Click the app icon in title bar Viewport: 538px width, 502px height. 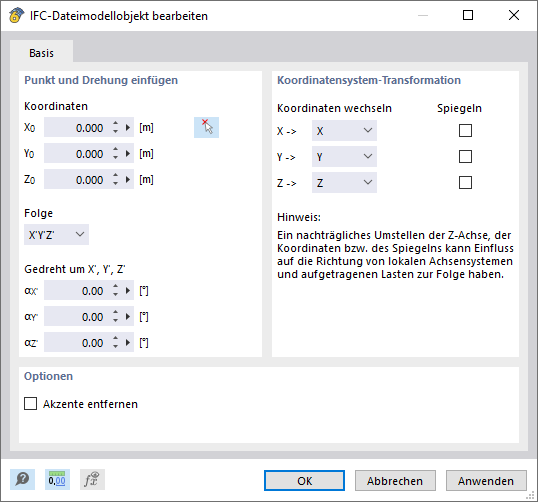(16, 15)
